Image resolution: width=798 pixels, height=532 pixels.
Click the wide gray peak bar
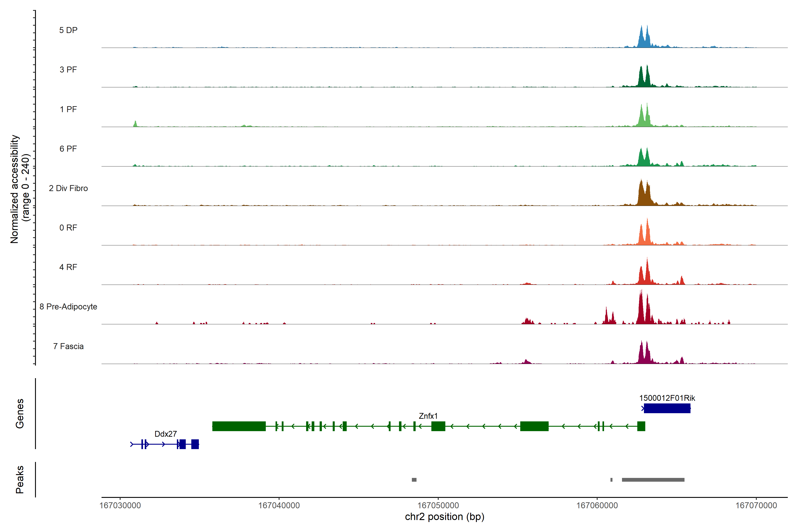tap(653, 480)
